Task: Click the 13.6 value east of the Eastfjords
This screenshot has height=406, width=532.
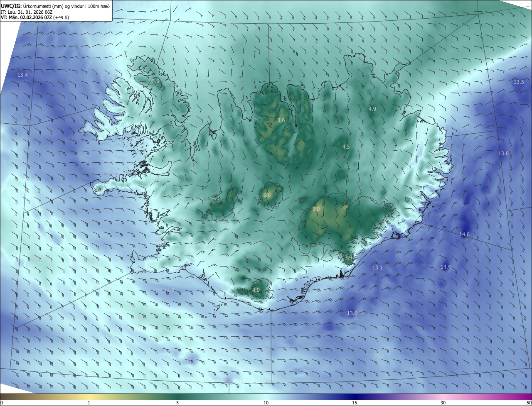Action: coord(503,153)
